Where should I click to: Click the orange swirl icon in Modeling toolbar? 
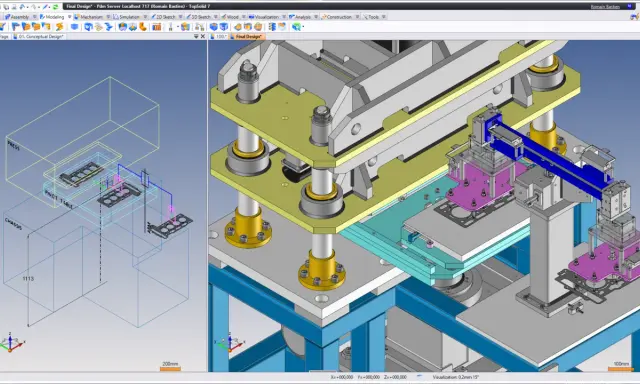[x=59, y=27]
